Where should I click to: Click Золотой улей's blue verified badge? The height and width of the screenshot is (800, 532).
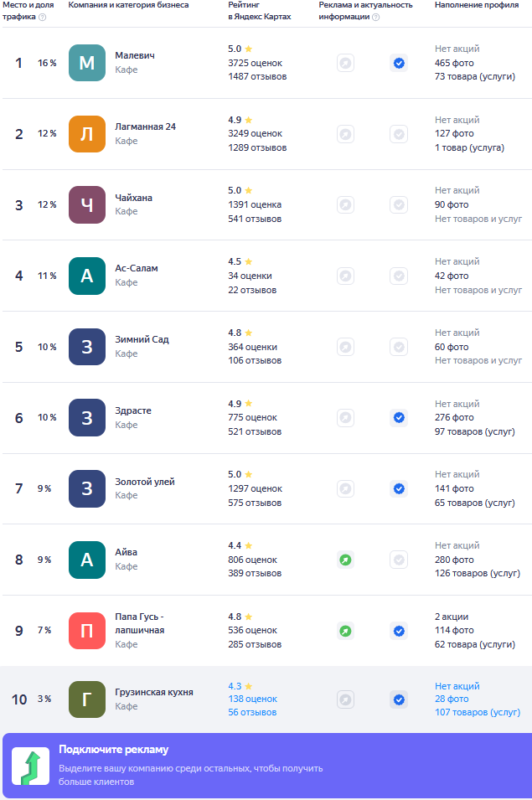click(399, 488)
